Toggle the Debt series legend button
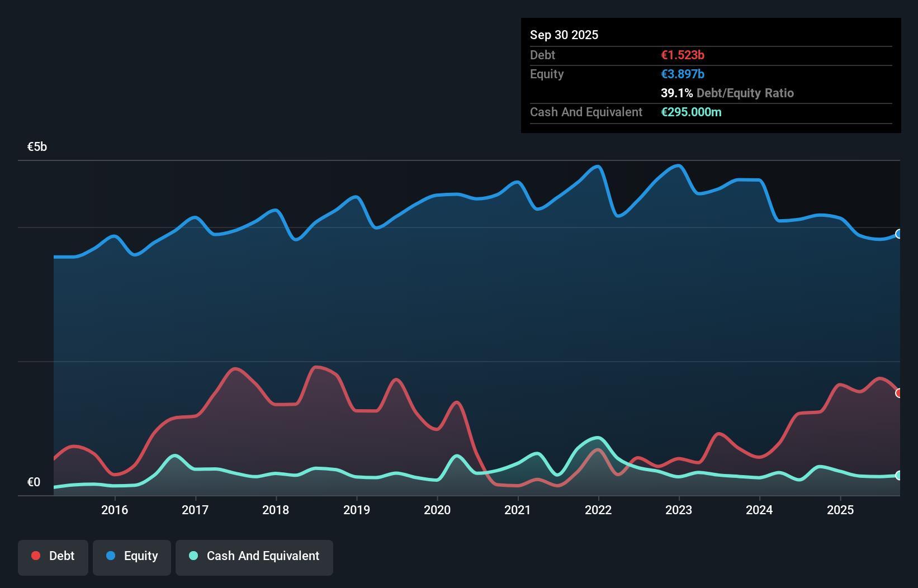This screenshot has width=918, height=588. [53, 557]
